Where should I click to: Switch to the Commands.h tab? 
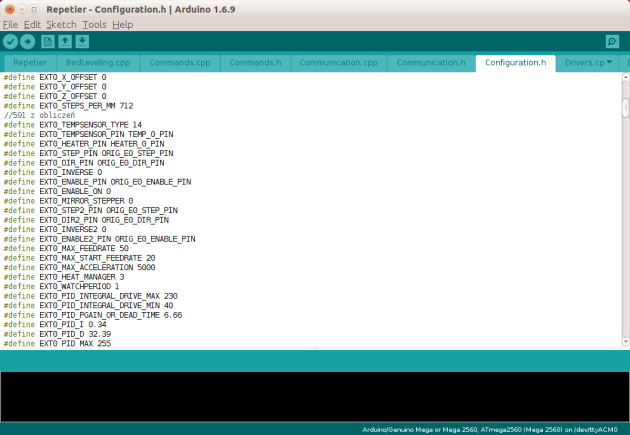255,63
